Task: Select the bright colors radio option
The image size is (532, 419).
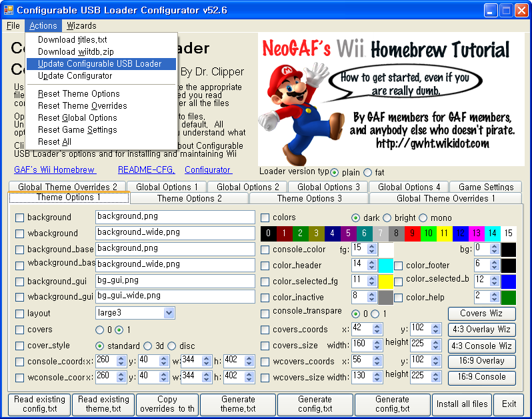Action: click(387, 218)
